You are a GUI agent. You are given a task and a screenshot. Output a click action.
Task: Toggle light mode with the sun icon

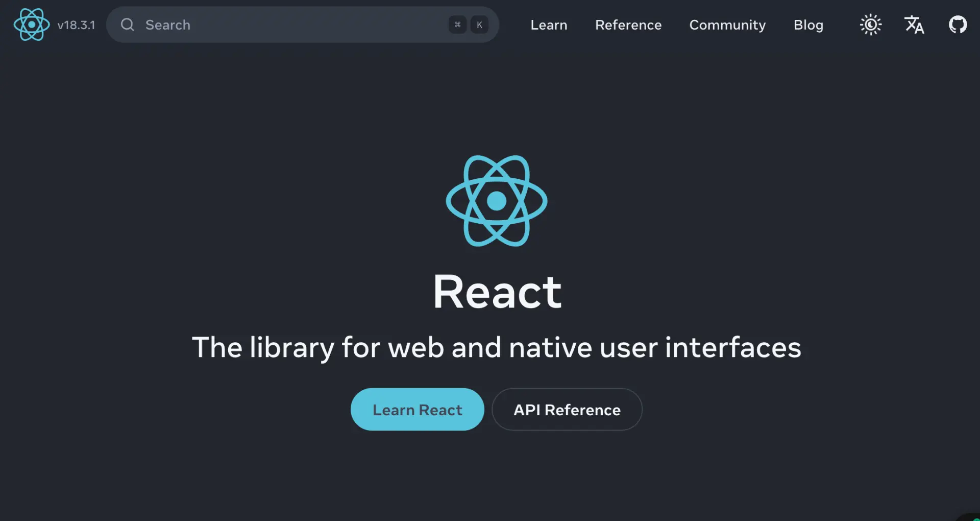point(871,25)
